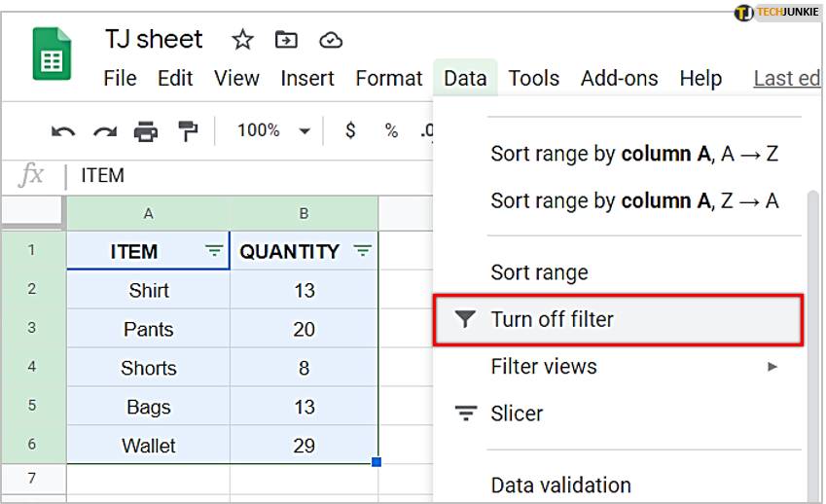This screenshot has height=504, width=826.
Task: Click the print icon
Action: pos(146,131)
